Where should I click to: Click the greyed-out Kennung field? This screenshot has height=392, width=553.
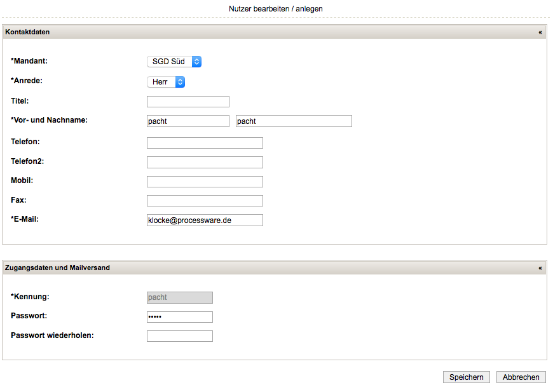179,297
